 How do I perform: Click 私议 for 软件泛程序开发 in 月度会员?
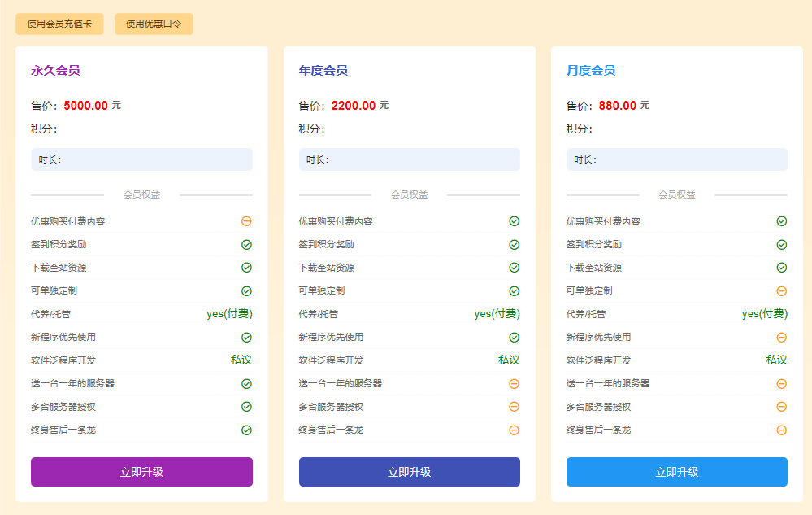(x=776, y=360)
